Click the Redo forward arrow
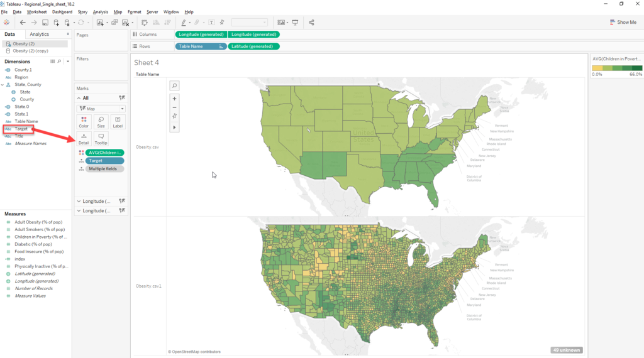Screen dimensions: 644x358 [x=34, y=23]
